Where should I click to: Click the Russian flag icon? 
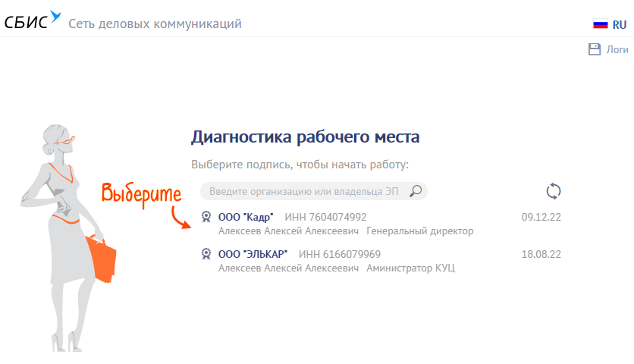click(x=601, y=24)
